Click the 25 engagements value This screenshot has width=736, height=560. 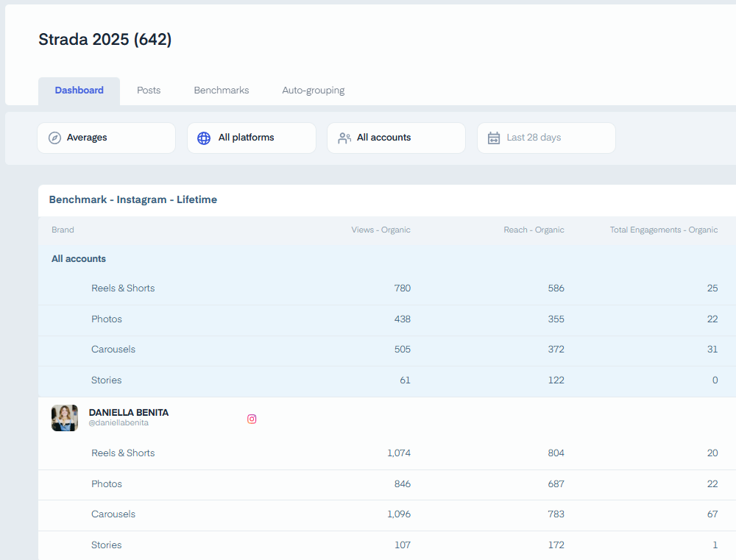(712, 288)
